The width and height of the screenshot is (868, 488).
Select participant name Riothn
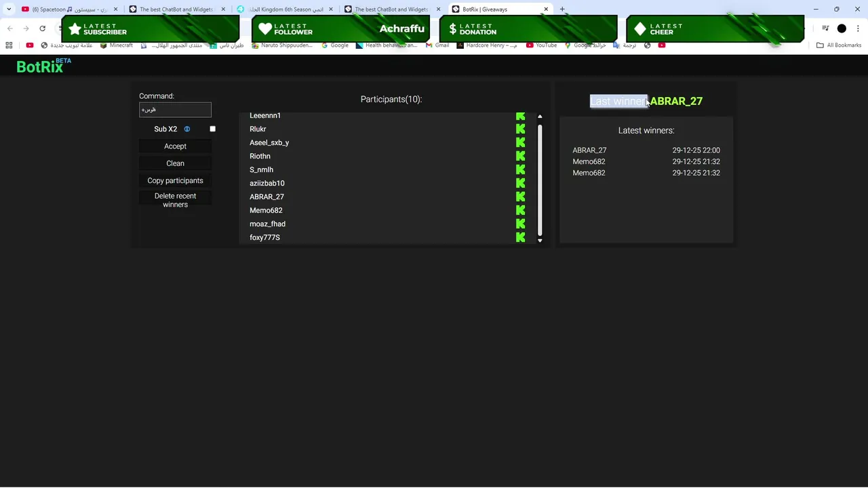point(260,156)
